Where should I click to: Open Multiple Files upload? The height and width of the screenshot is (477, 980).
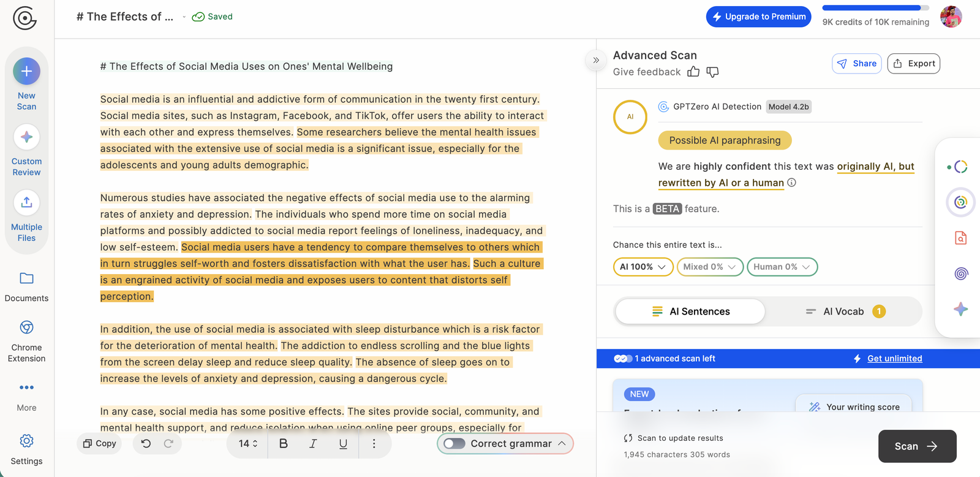26,203
